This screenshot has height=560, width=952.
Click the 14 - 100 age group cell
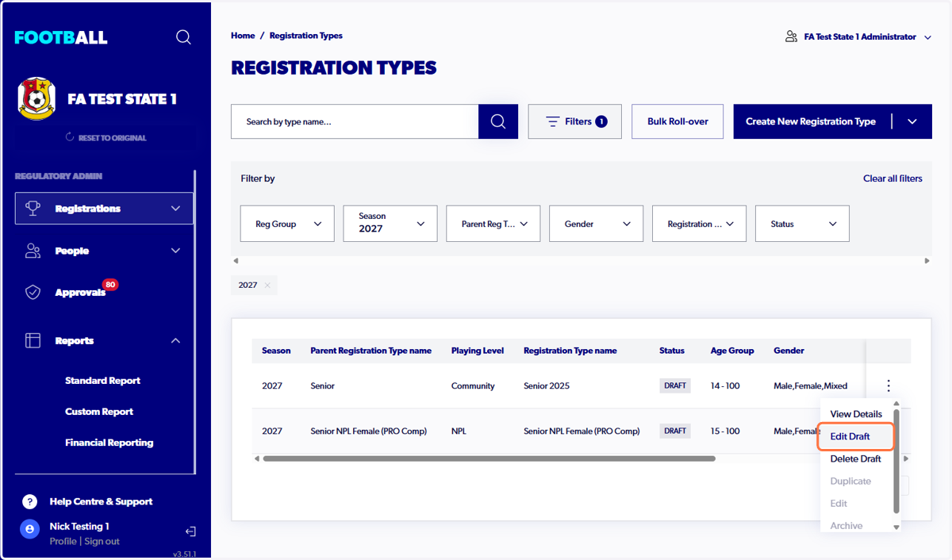[x=725, y=386]
